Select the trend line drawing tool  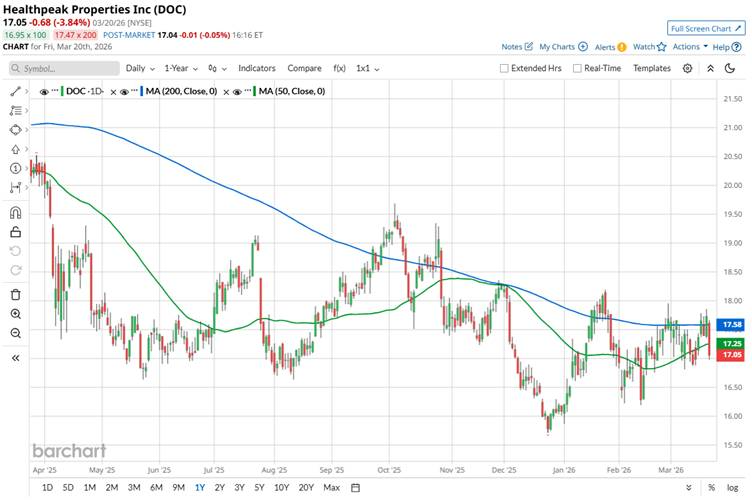pyautogui.click(x=15, y=91)
